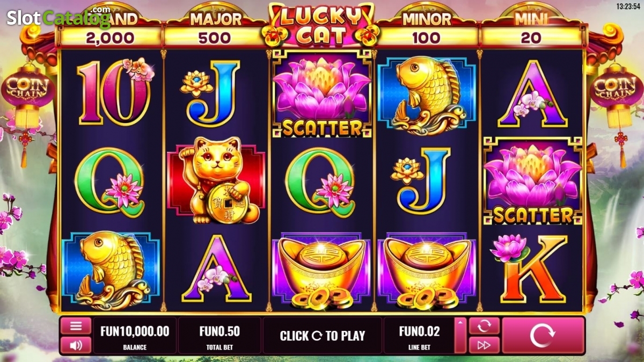Screen dimensions: 644x362
Task: Click the Lucky Cat game logo
Action: (x=321, y=24)
